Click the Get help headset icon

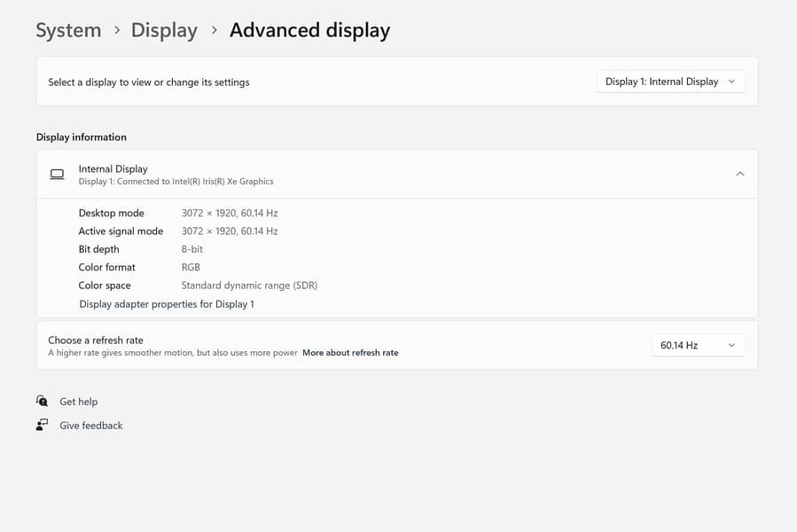[x=42, y=402]
